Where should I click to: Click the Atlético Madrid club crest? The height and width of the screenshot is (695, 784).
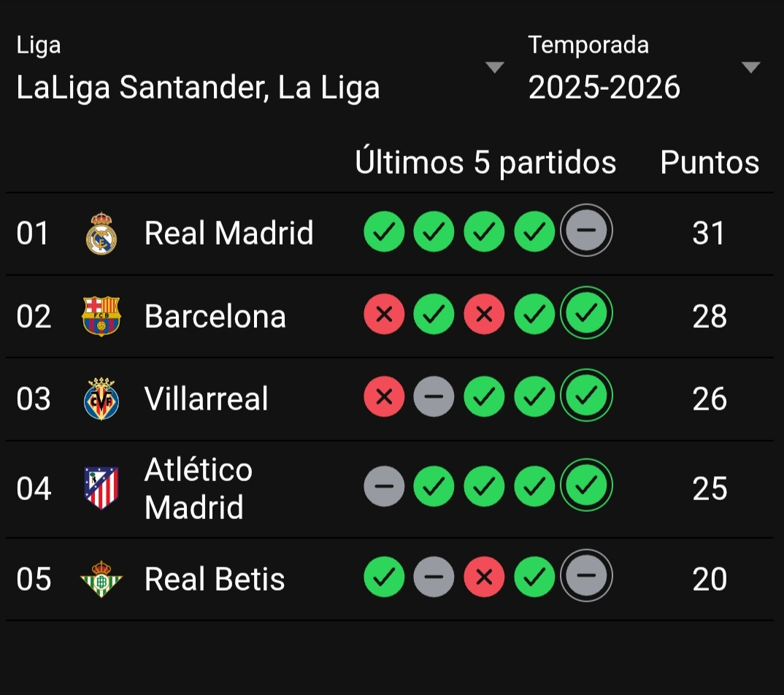pyautogui.click(x=101, y=488)
